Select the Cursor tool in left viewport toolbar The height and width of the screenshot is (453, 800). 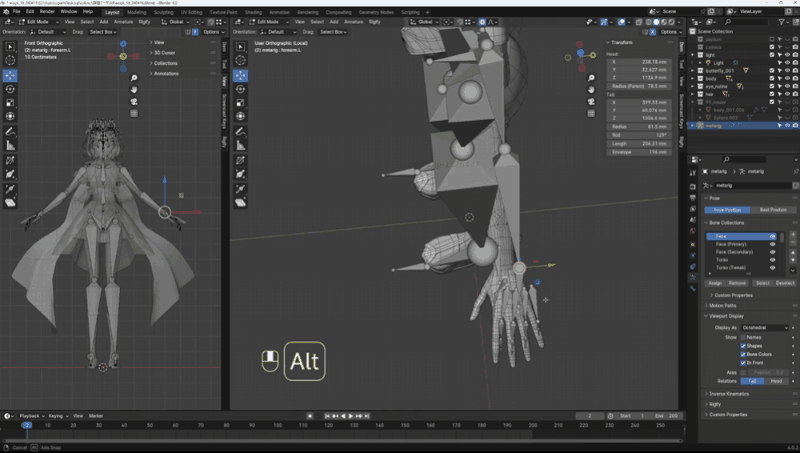pyautogui.click(x=10, y=60)
